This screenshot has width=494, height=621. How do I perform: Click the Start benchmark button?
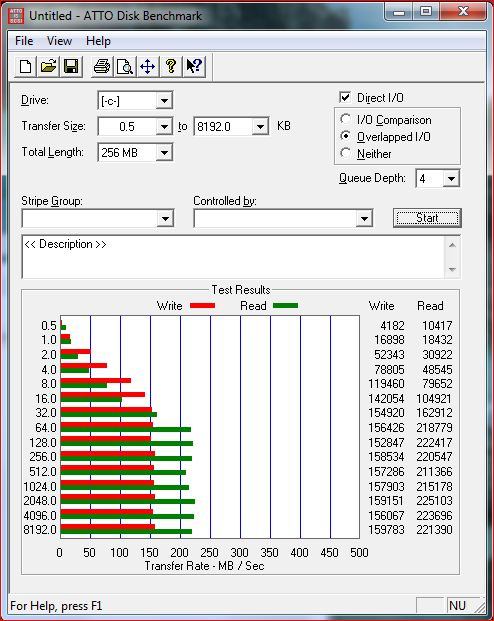click(427, 218)
